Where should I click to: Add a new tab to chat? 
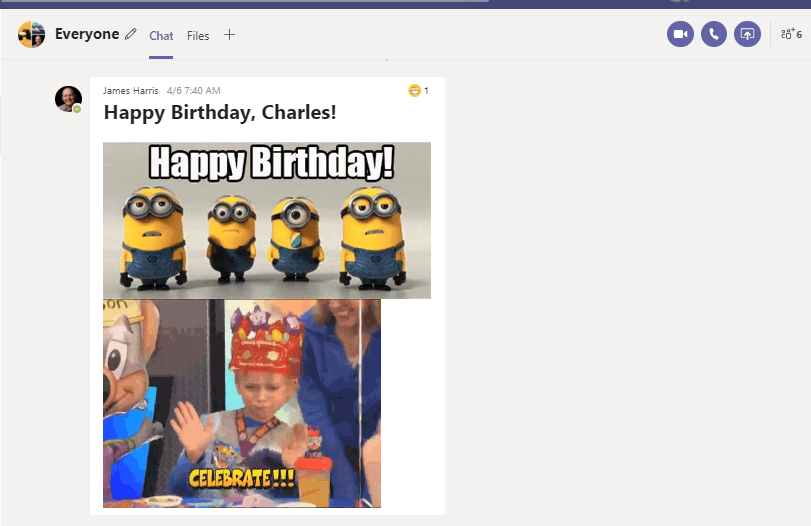pyautogui.click(x=229, y=35)
